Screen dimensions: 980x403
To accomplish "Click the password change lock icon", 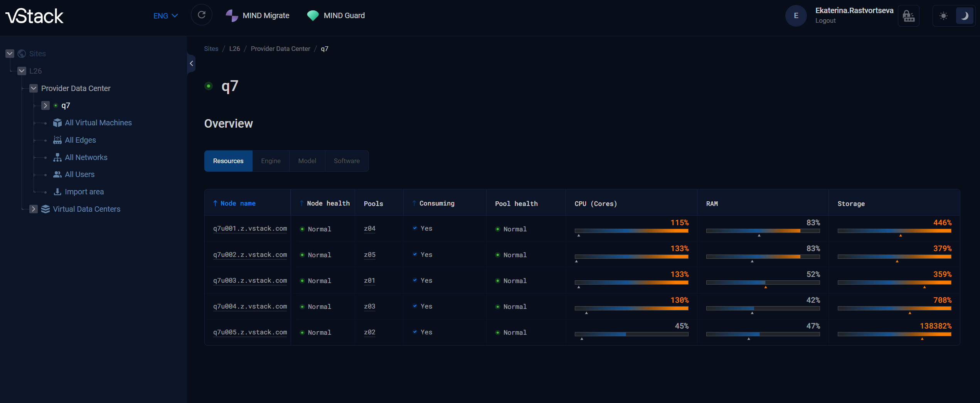I will pos(908,16).
